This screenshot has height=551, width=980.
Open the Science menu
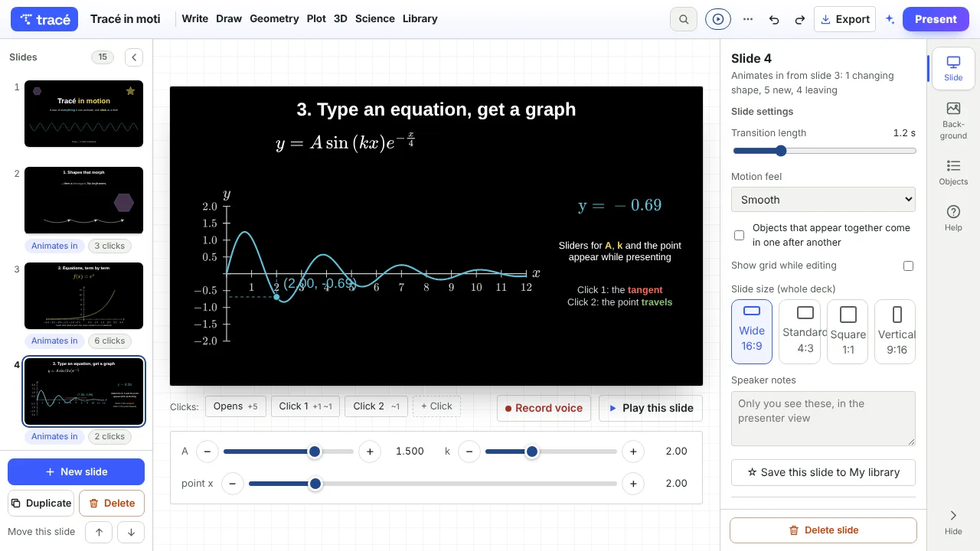375,19
